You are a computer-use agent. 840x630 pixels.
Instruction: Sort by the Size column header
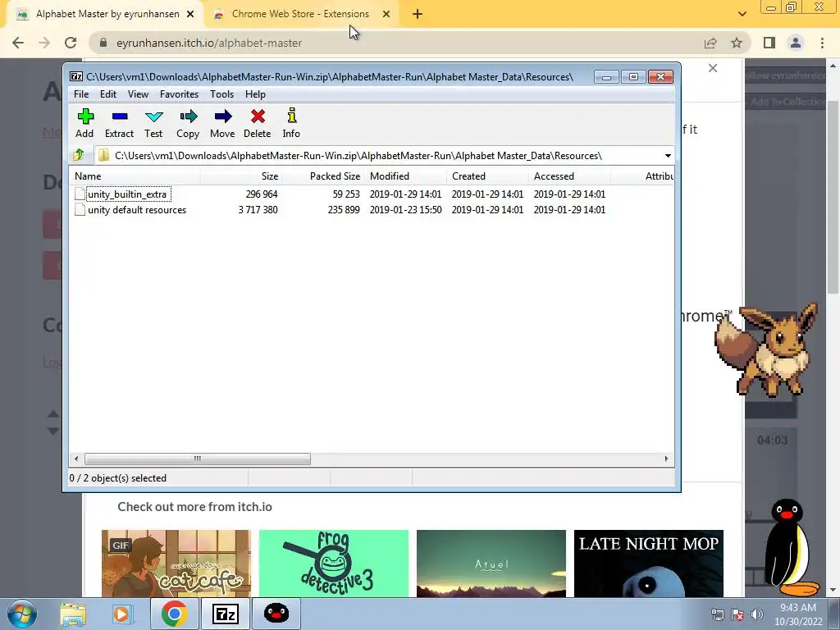(x=242, y=176)
